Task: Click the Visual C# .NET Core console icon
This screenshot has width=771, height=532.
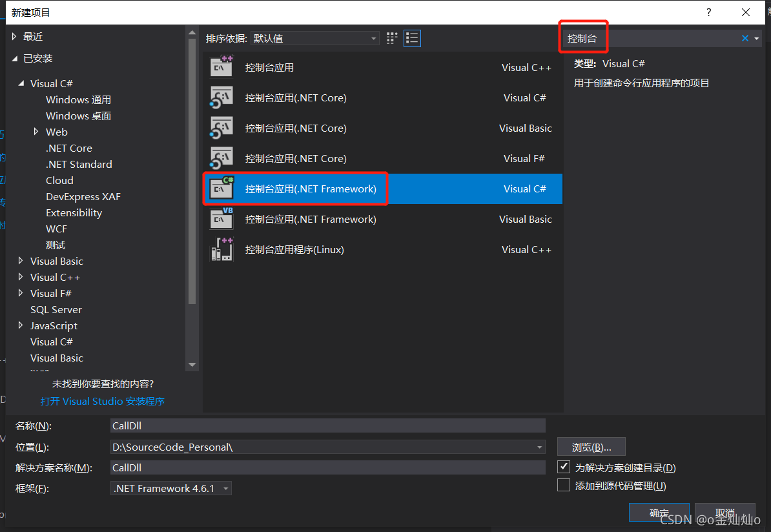Action: click(x=221, y=97)
